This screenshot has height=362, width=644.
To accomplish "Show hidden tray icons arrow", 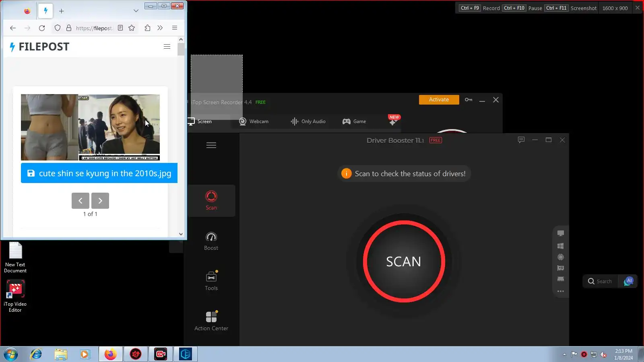I will (x=564, y=354).
